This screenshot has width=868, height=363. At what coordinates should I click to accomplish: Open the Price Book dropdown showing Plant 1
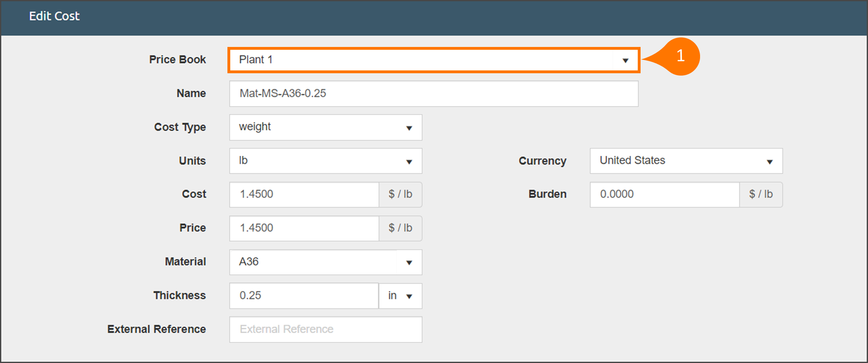(x=433, y=60)
